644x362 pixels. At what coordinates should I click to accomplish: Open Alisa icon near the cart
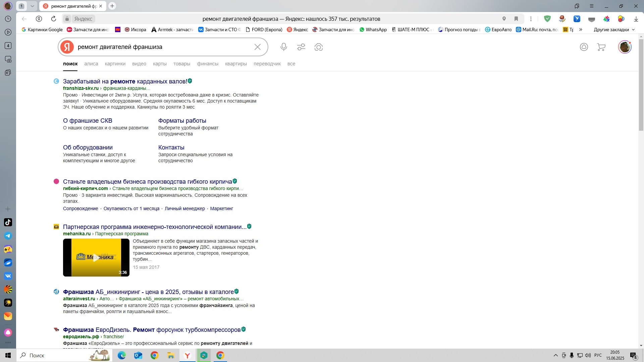[x=584, y=47]
